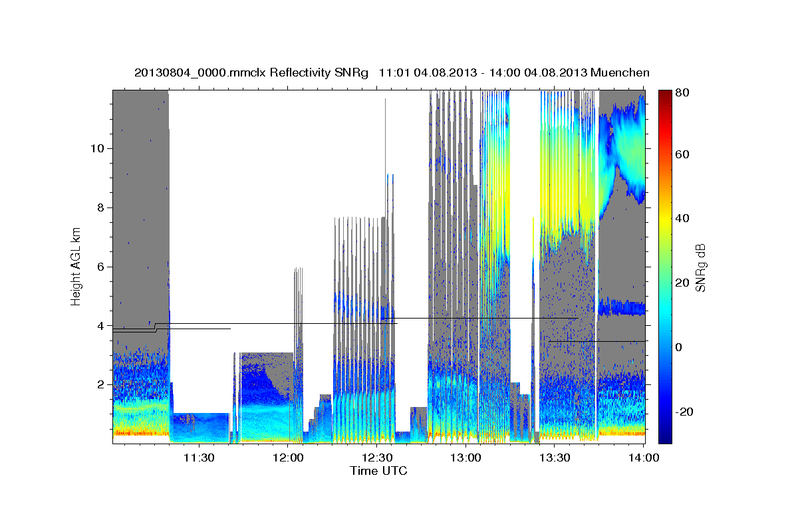The image size is (798, 532).
Task: Click the 13:30 time tick label
Action: [555, 457]
